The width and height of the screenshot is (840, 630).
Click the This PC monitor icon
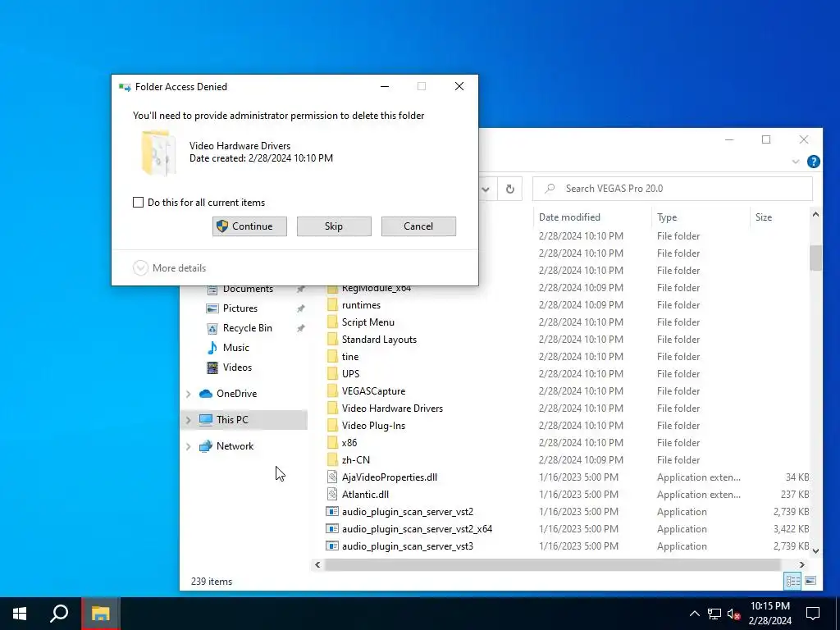point(206,419)
